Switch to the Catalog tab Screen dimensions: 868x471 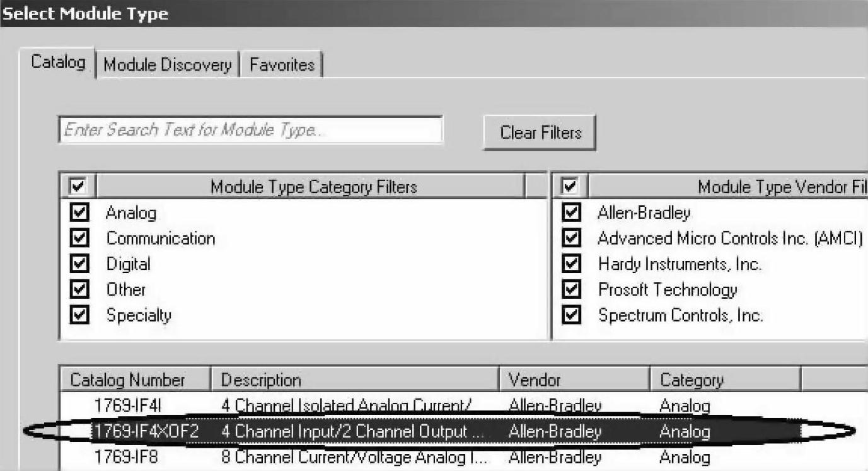pyautogui.click(x=58, y=63)
